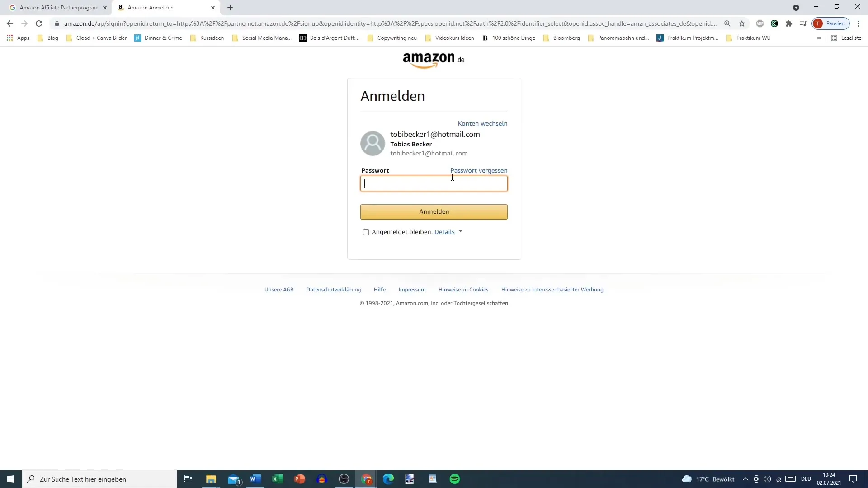Click the browser refresh icon
The width and height of the screenshot is (868, 488).
39,24
